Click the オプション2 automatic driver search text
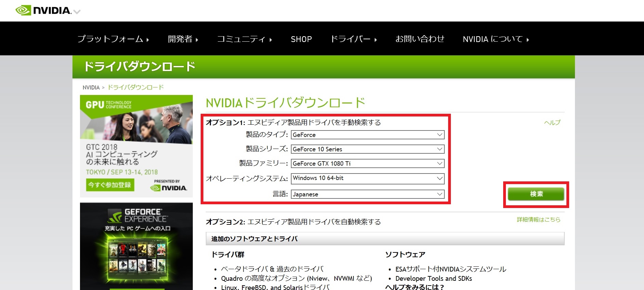The image size is (644, 290). pos(293,222)
